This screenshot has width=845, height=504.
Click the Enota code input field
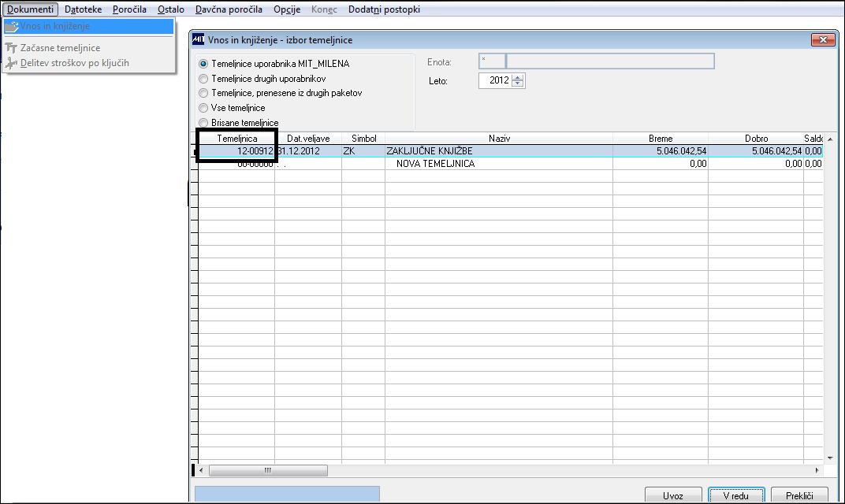[492, 61]
